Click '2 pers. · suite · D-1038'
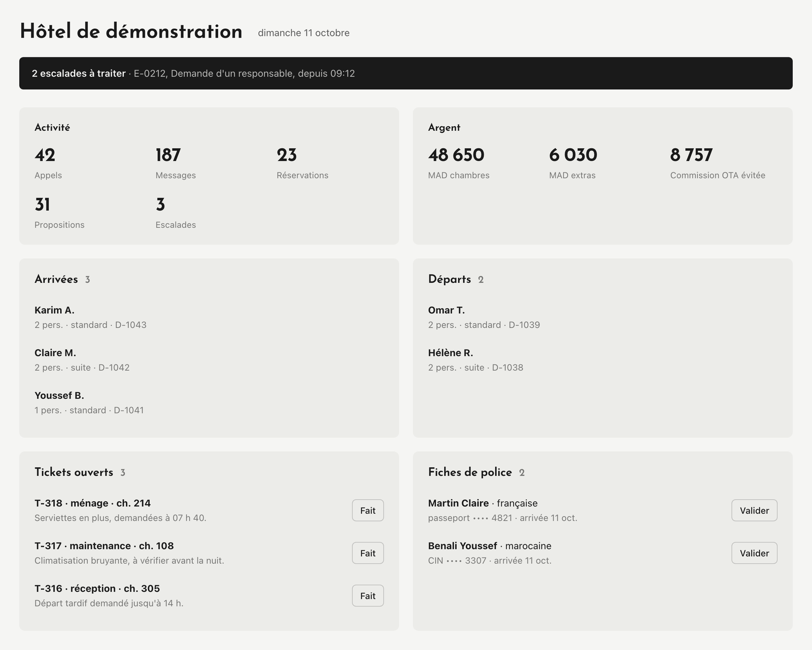812x650 pixels. click(476, 367)
